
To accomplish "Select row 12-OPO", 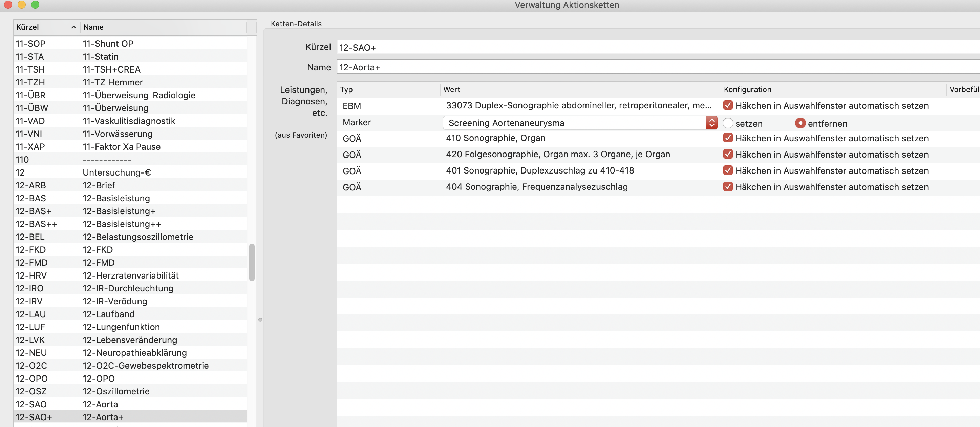I will [x=130, y=378].
